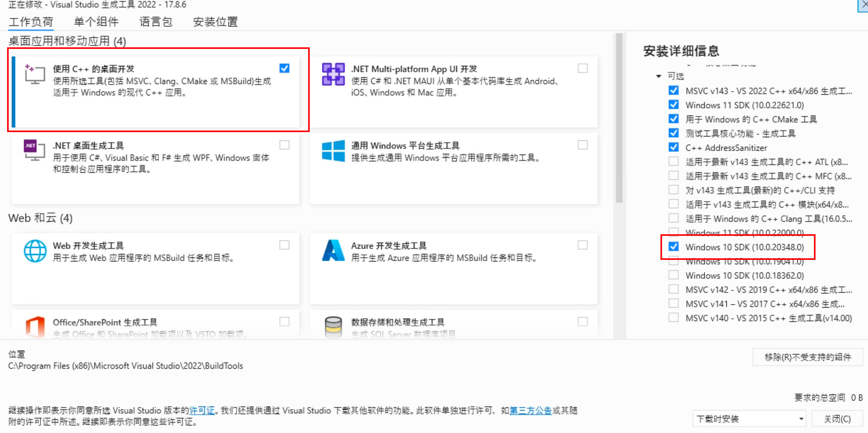Check 通用 Windows 平台生成工具 workload

click(583, 145)
